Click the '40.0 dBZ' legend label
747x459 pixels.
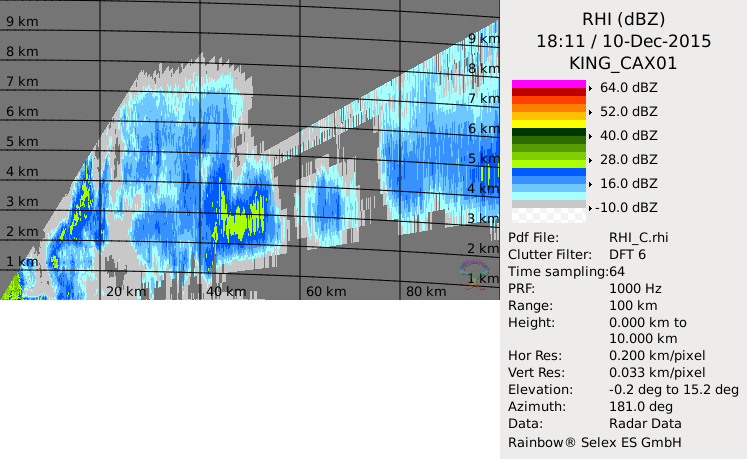[629, 135]
